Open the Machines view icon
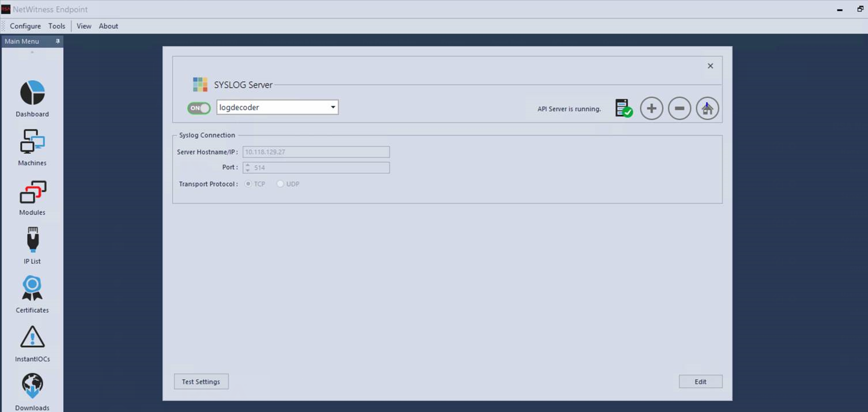This screenshot has height=412, width=868. click(x=32, y=142)
